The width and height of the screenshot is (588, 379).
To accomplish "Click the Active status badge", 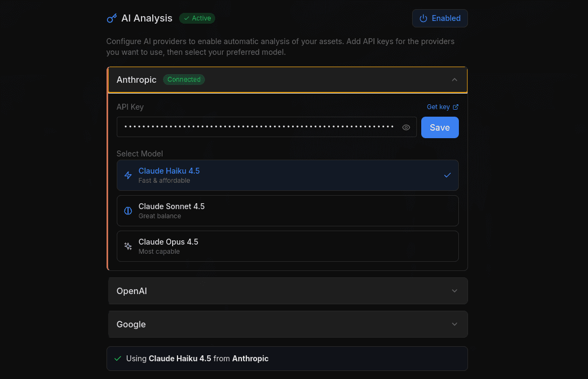I will click(197, 18).
